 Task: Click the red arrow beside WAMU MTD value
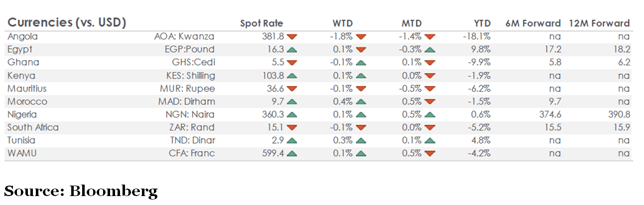click(430, 153)
